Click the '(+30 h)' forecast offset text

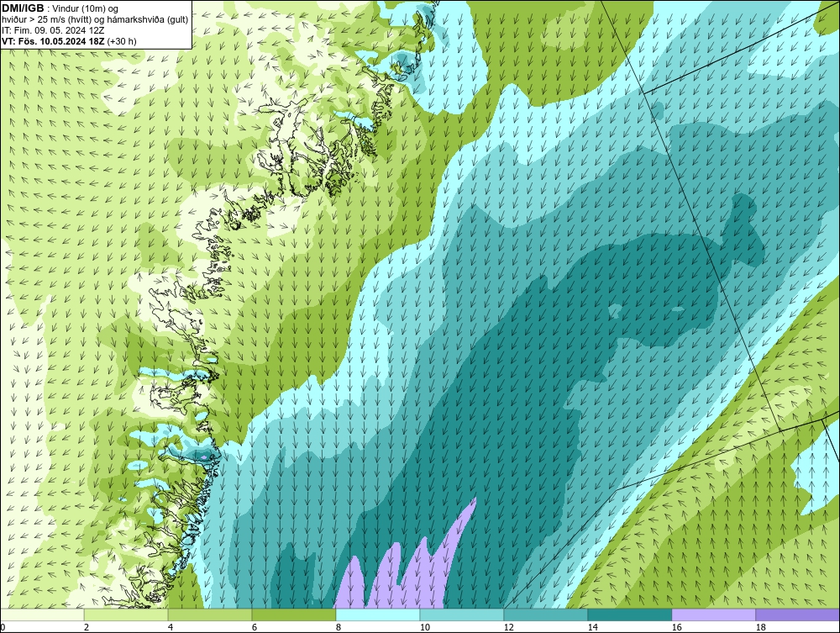[122, 41]
